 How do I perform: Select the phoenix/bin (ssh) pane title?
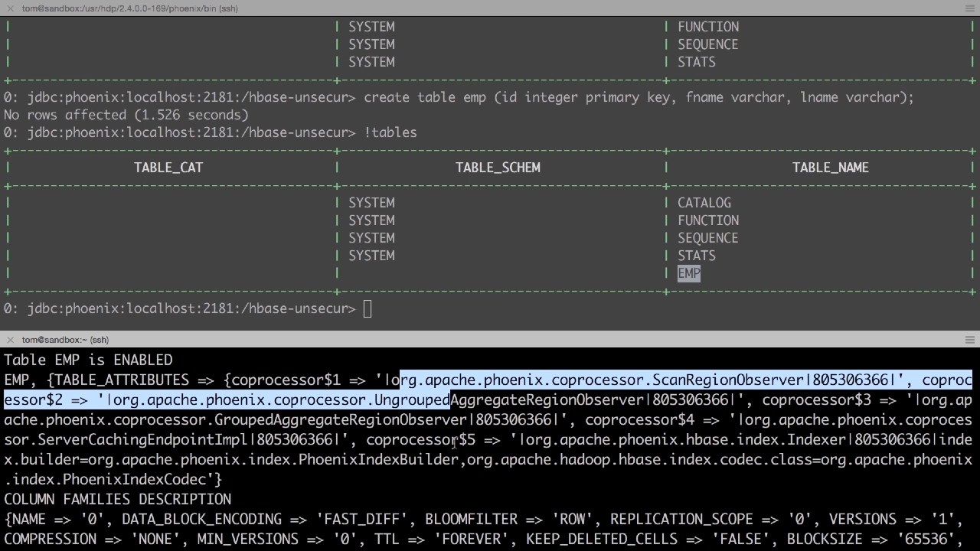pos(129,8)
